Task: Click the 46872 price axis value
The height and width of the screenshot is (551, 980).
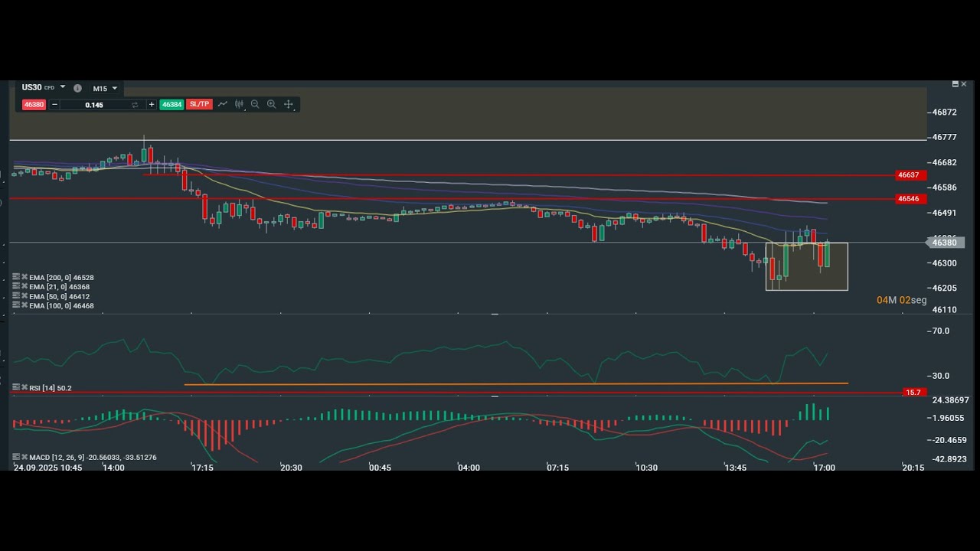Action: coord(945,112)
